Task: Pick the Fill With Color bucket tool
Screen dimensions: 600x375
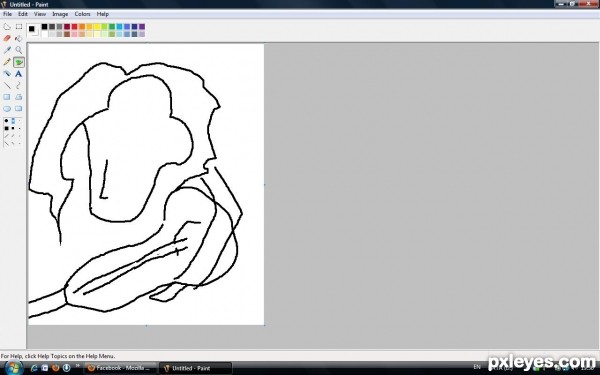Action: pos(19,38)
